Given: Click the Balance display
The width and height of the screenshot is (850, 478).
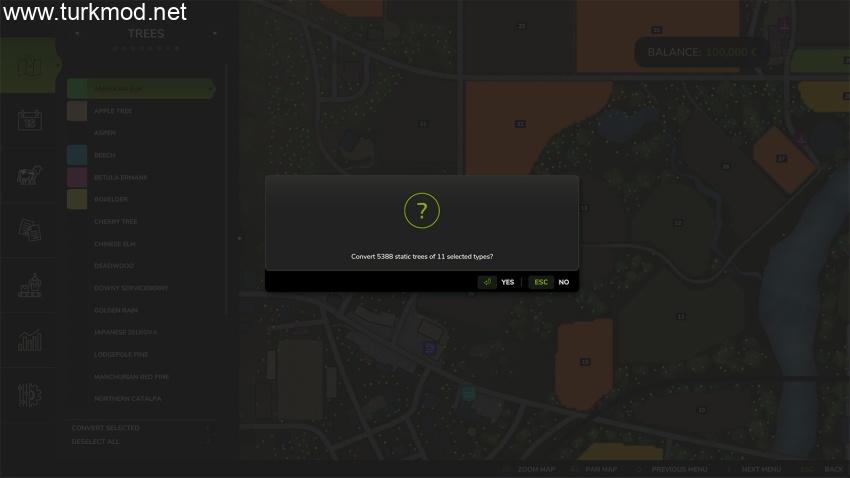Looking at the screenshot, I should click(x=701, y=53).
